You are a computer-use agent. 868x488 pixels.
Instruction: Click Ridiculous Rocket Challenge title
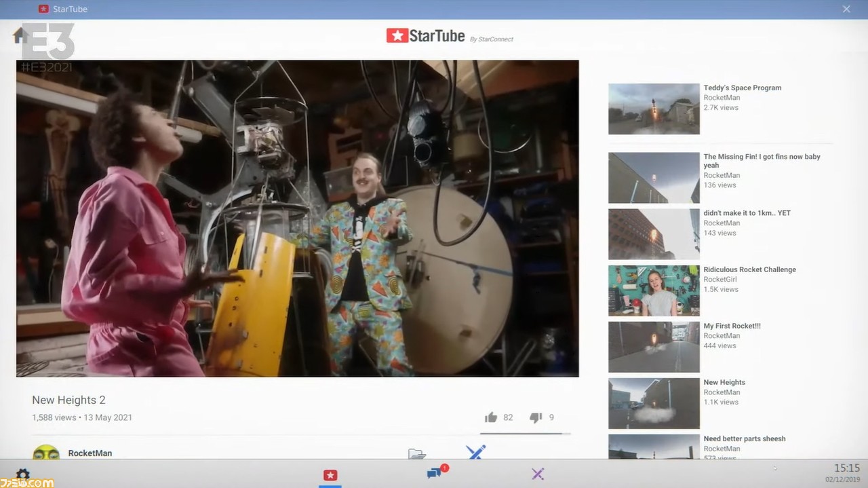[750, 269]
